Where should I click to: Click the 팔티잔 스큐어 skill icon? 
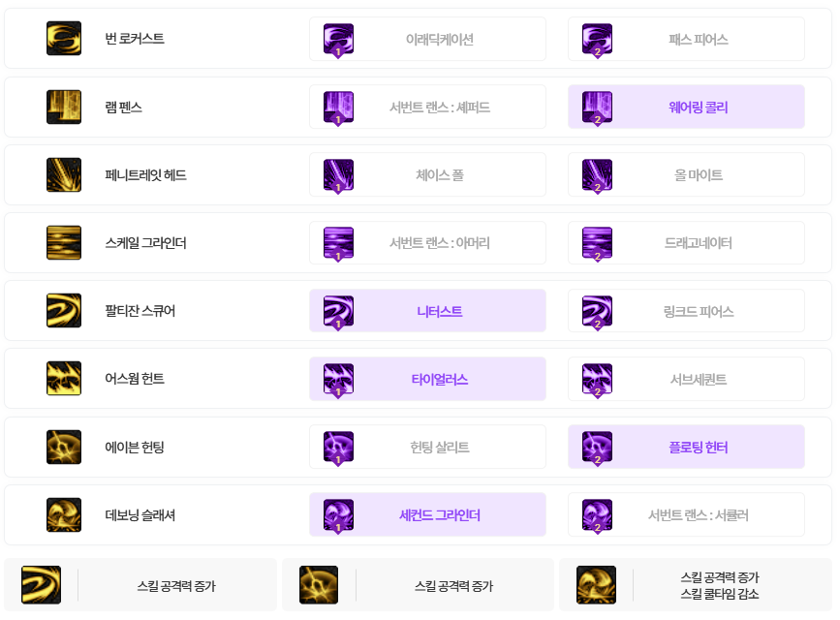64,311
